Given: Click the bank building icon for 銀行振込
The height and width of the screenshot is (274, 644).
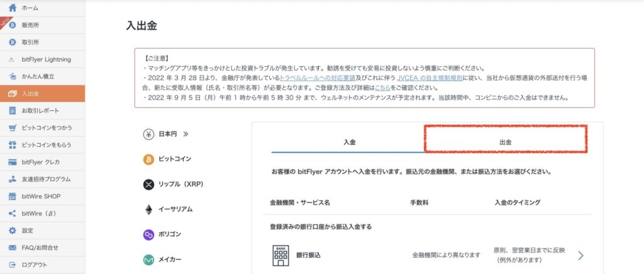Looking at the screenshot, I should click(x=280, y=255).
